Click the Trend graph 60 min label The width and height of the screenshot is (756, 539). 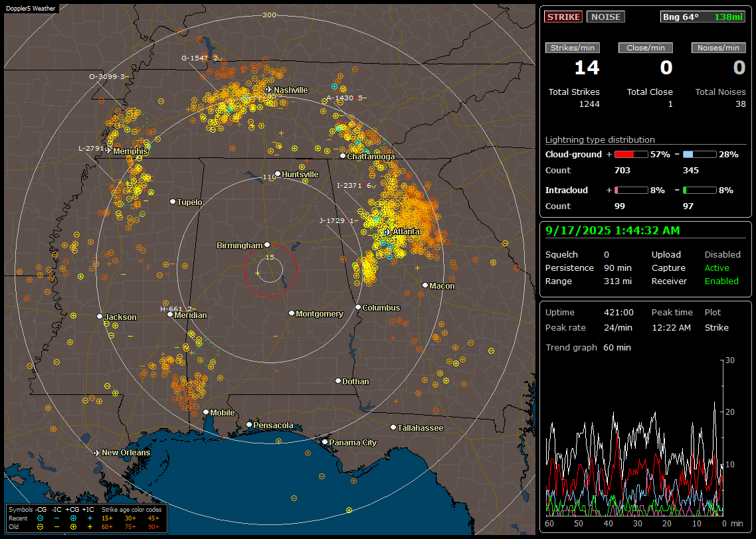pos(588,347)
